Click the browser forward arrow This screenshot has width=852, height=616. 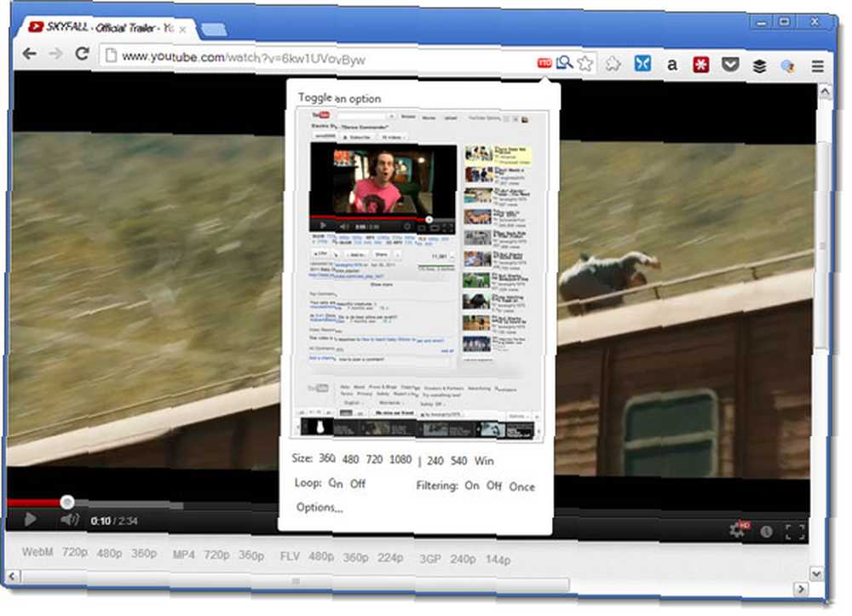[55, 53]
